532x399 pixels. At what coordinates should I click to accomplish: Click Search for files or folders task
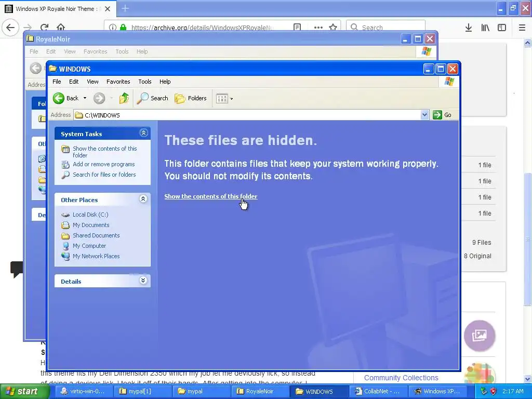coord(104,175)
